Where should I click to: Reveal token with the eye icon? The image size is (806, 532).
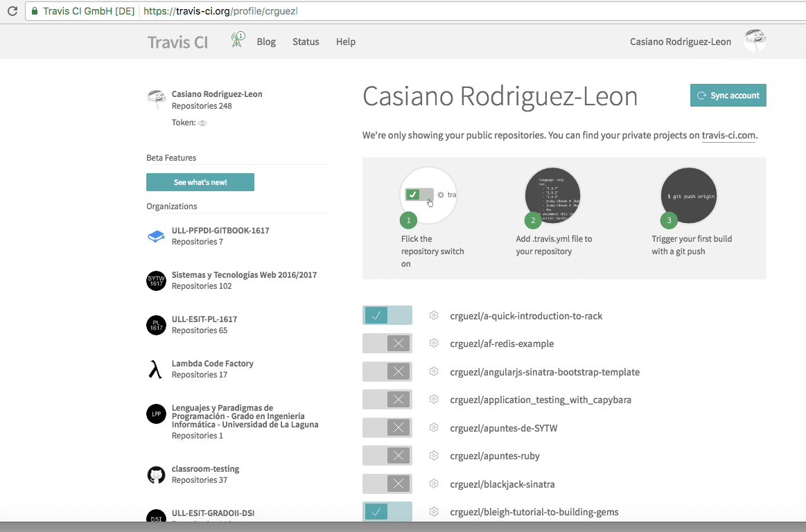pyautogui.click(x=202, y=123)
